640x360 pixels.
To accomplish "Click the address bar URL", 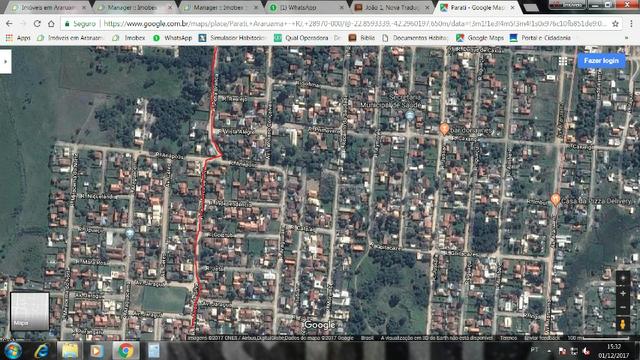I will (355, 24).
